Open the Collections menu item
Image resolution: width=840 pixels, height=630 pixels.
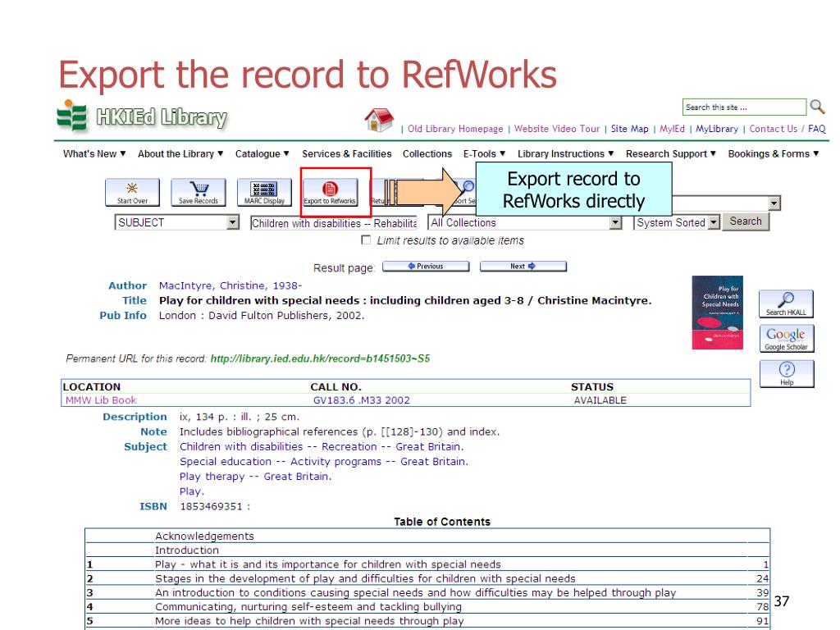tap(427, 153)
